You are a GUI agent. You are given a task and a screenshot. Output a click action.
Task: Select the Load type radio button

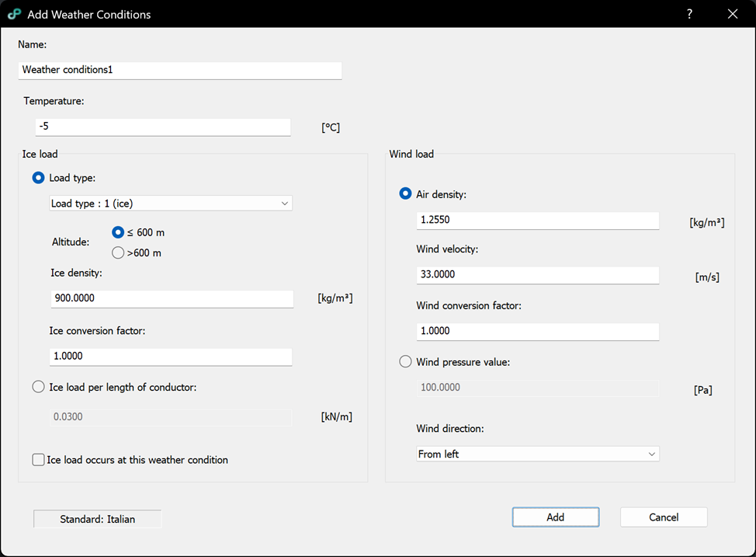[39, 178]
